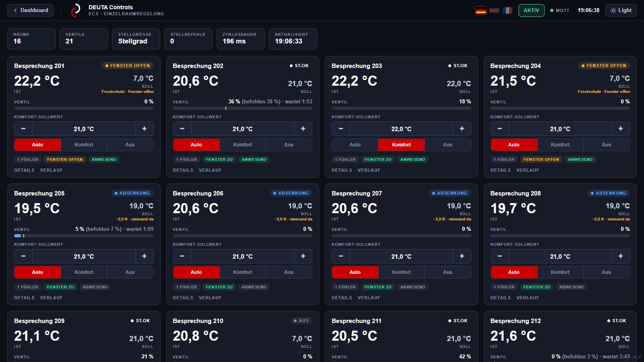Switch language to German flag
644x362 pixels.
click(x=481, y=10)
